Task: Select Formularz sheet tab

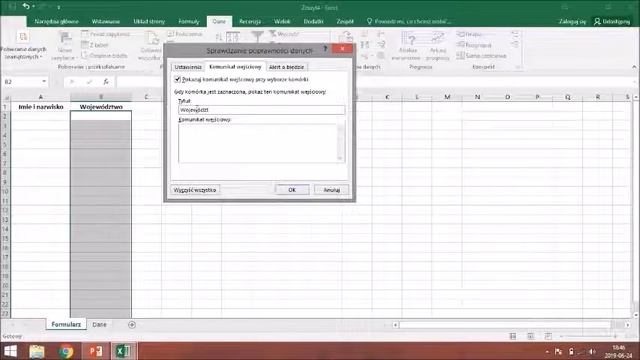Action: tap(66, 324)
